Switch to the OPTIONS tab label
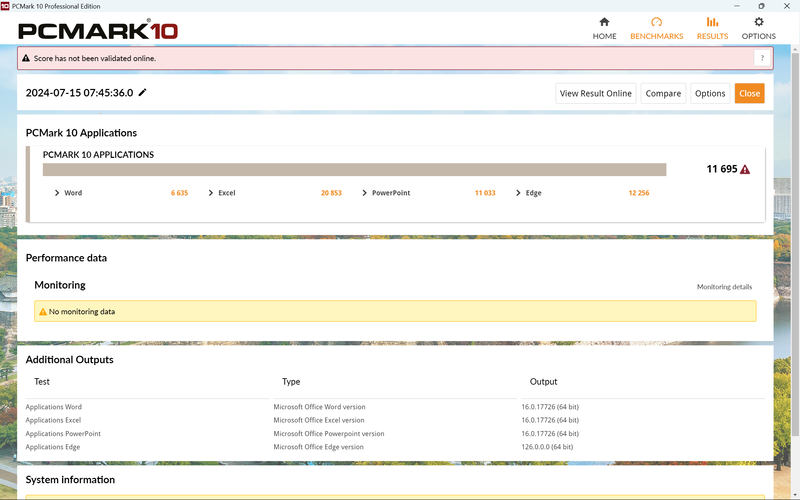Image resolution: width=800 pixels, height=500 pixels. pyautogui.click(x=759, y=36)
